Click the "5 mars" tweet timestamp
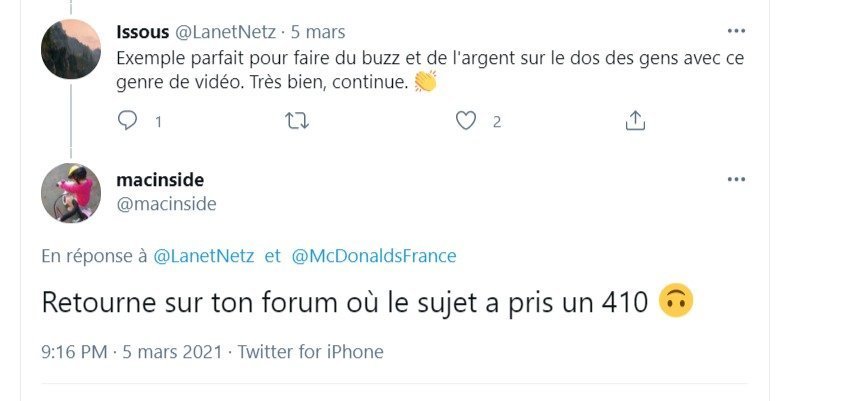The image size is (853, 401). point(318,32)
